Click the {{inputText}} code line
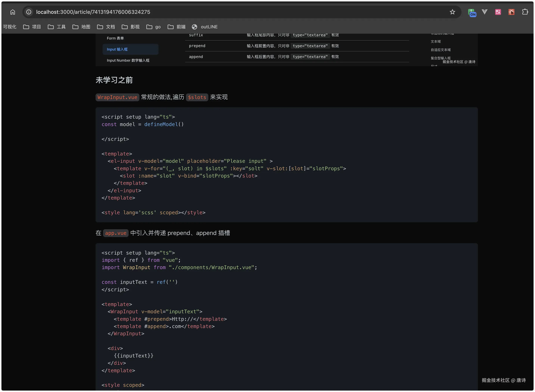The height and width of the screenshot is (392, 535). click(133, 356)
